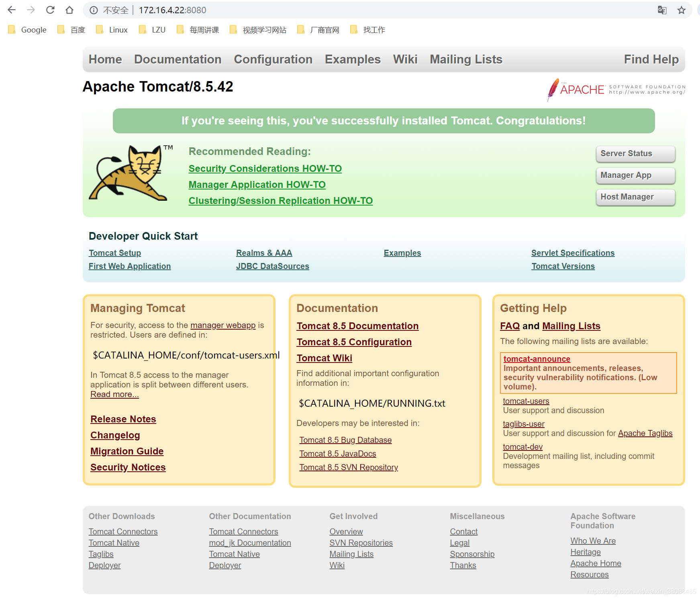The image size is (700, 599).
Task: Open Manager Application HOW-TO link
Action: [x=257, y=185]
